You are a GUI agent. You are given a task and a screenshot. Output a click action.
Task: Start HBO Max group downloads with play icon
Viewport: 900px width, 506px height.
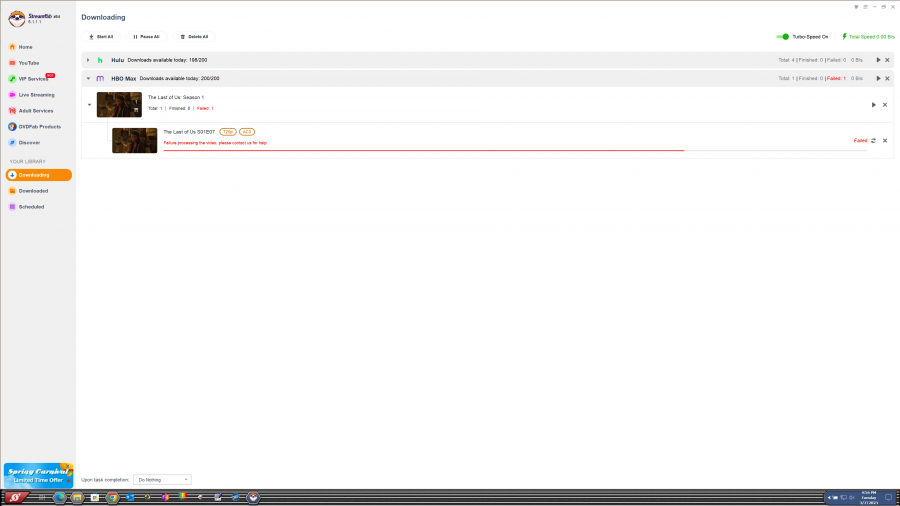pyautogui.click(x=878, y=79)
